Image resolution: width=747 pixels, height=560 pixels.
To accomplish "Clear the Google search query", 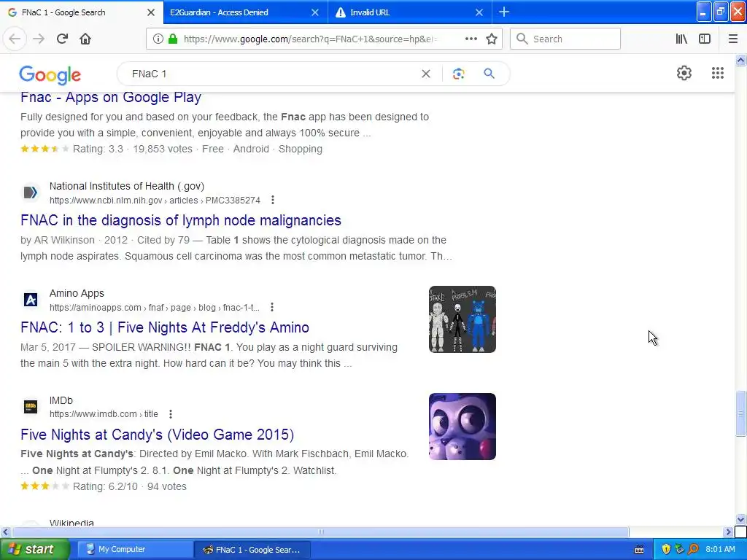I will (425, 74).
